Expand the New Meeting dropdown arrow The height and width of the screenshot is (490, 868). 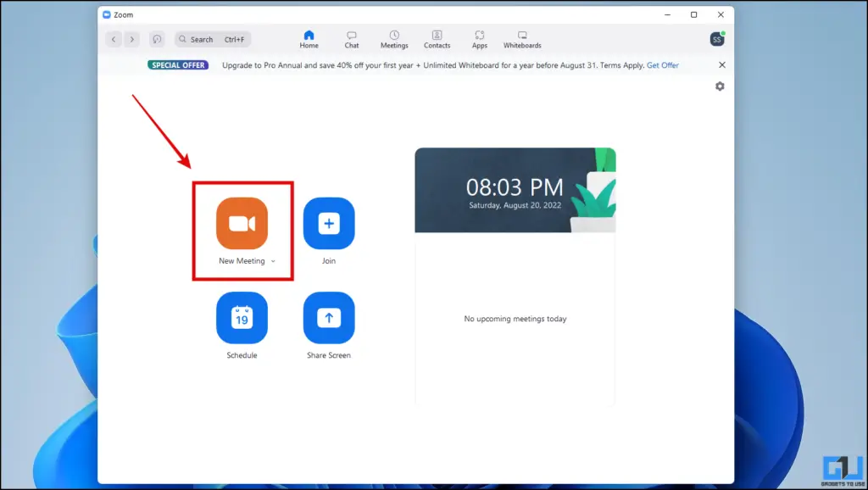(273, 261)
